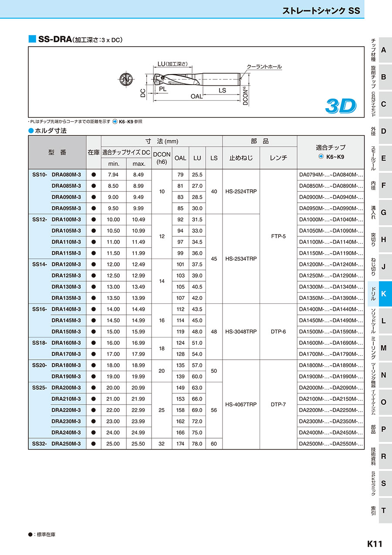Click the DRA140M-3 model number
This screenshot has height=555, width=392.
pyautogui.click(x=66, y=309)
